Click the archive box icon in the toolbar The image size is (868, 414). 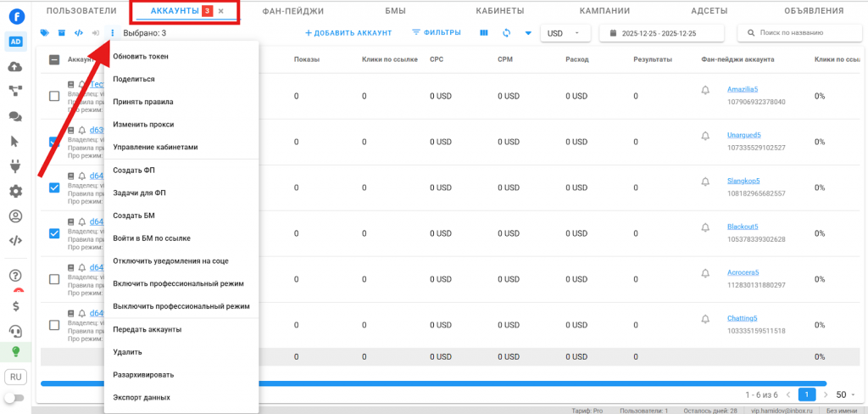pos(61,33)
